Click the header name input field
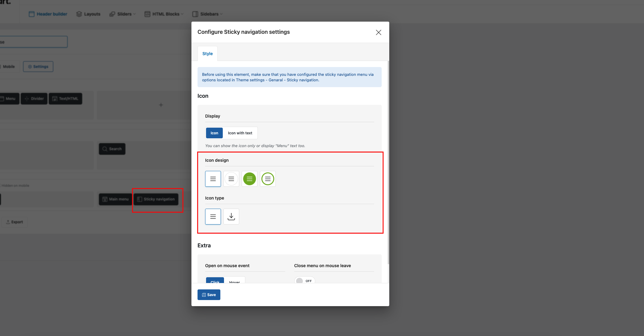 (33, 42)
